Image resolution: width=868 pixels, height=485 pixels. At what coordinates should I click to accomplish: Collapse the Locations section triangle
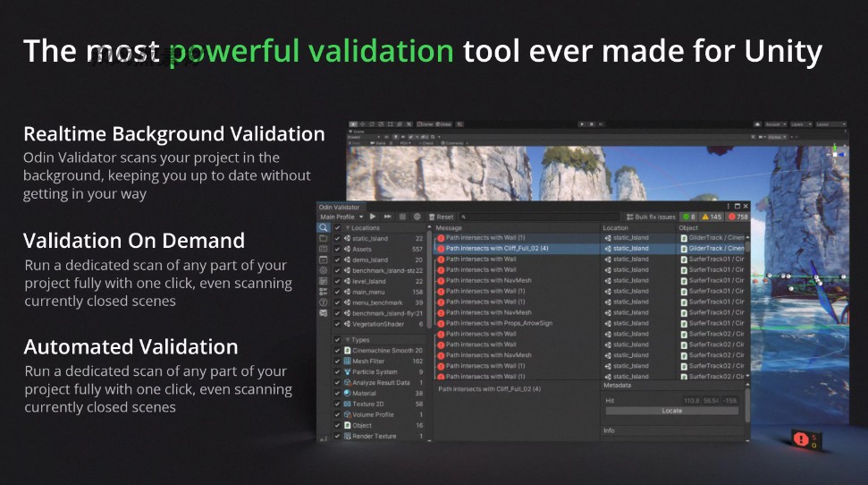(348, 228)
